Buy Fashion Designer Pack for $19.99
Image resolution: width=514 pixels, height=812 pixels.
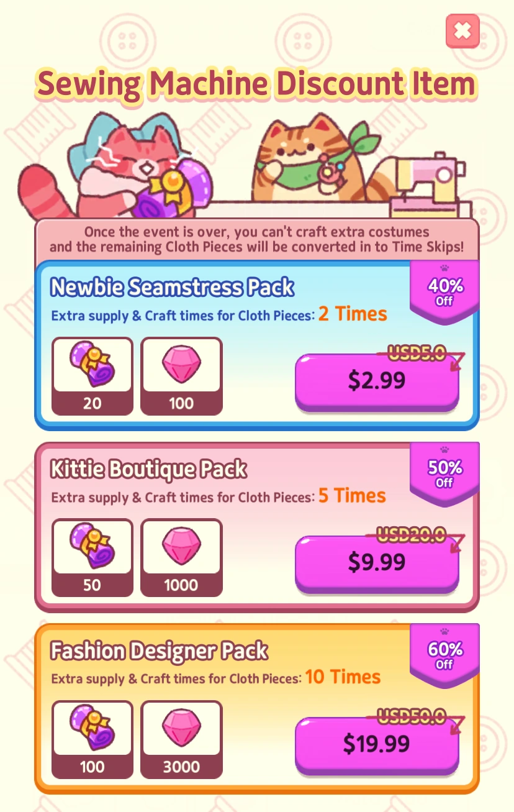[377, 745]
